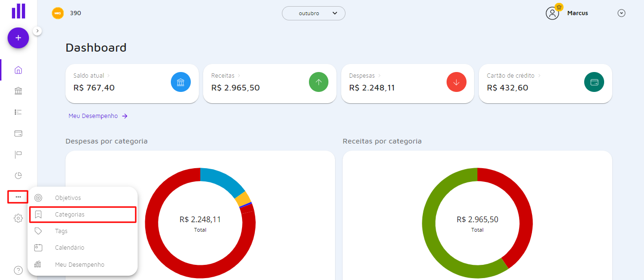Image resolution: width=644 pixels, height=280 pixels.
Task: Choose Calendário in the popup menu
Action: 69,248
